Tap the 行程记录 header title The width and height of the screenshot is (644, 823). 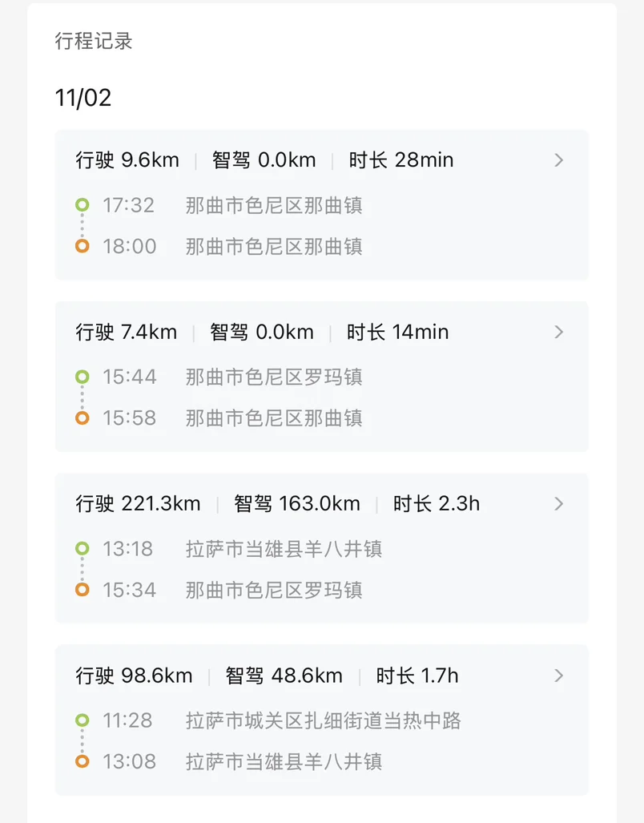click(94, 41)
